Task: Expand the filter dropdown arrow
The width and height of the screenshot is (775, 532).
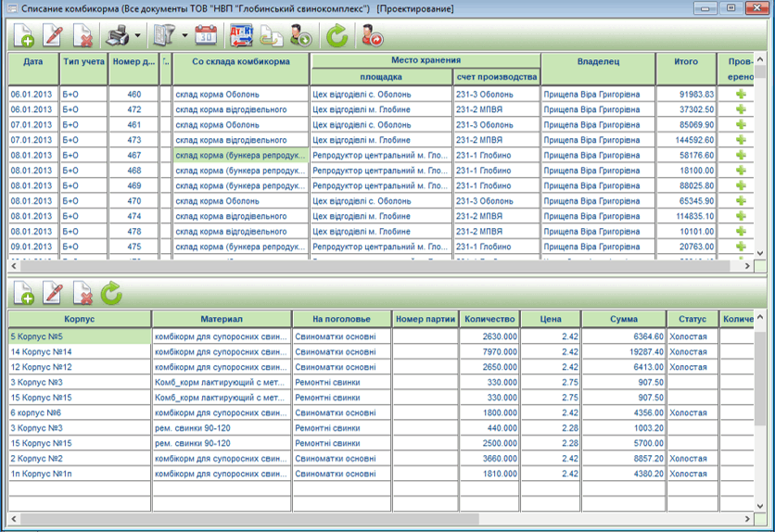Action: tap(184, 37)
